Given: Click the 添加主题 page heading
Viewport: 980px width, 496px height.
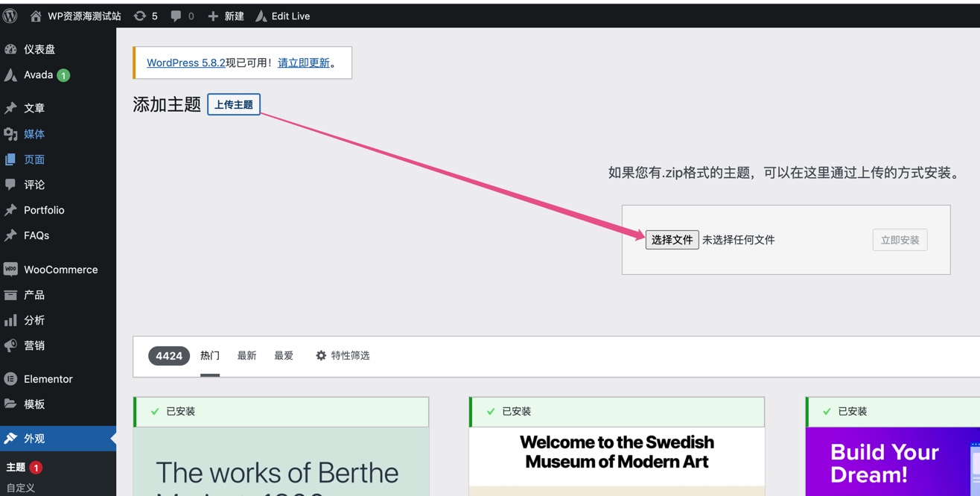Looking at the screenshot, I should click(167, 105).
